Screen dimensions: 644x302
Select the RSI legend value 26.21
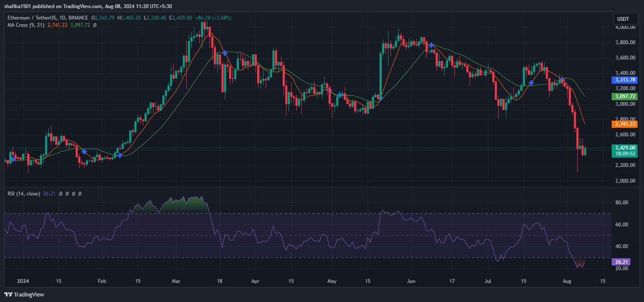[49, 194]
